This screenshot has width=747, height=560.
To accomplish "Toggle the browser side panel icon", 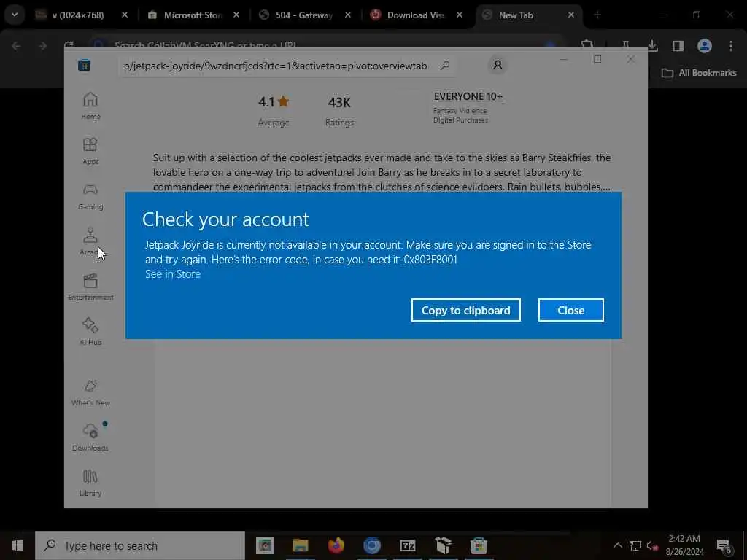I will [x=678, y=46].
